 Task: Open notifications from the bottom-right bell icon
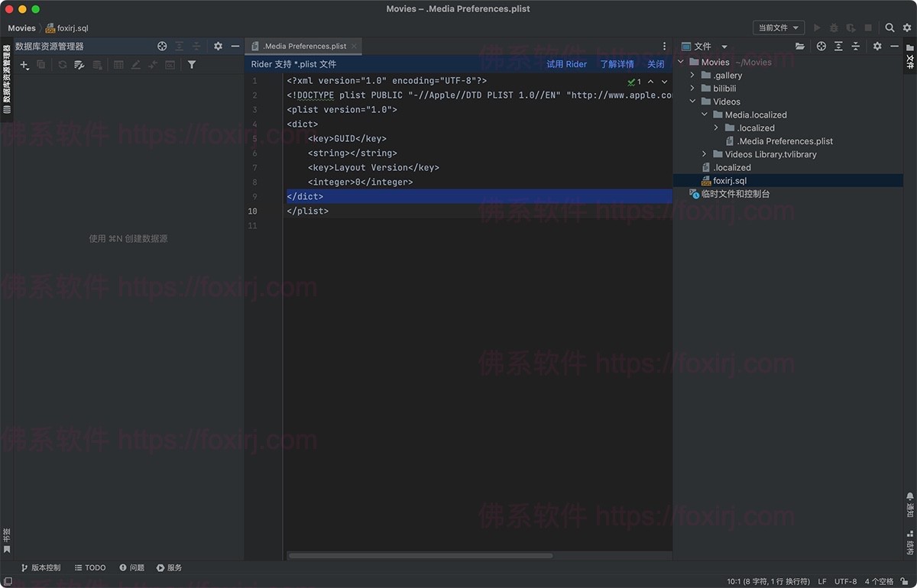[909, 495]
